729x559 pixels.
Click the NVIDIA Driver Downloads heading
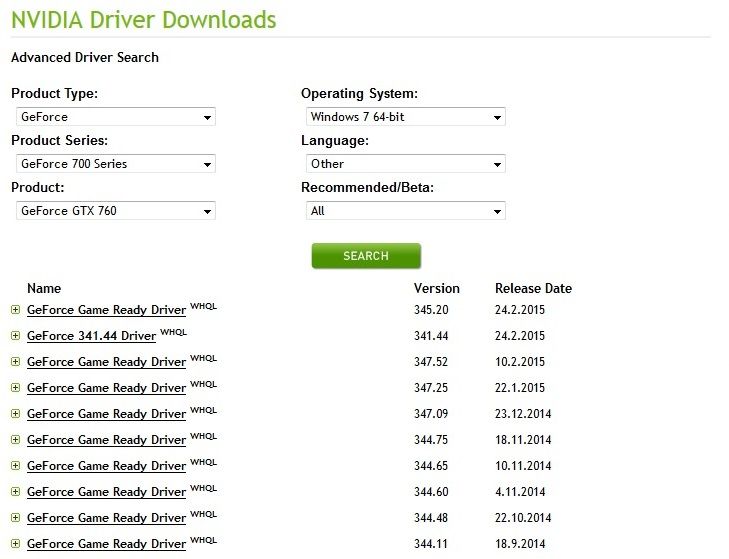[x=144, y=20]
